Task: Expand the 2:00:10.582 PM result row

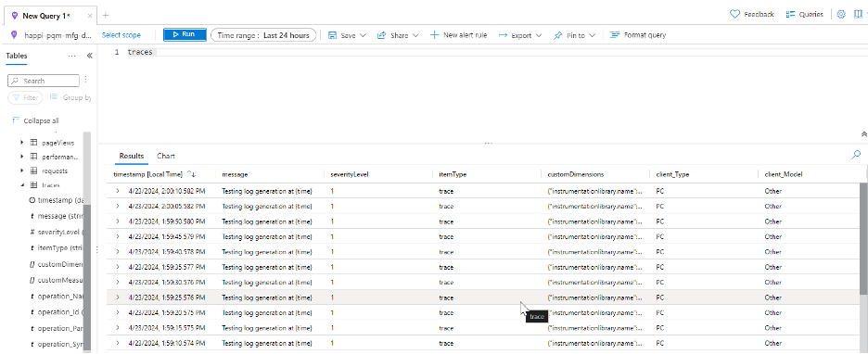Action: (x=118, y=191)
